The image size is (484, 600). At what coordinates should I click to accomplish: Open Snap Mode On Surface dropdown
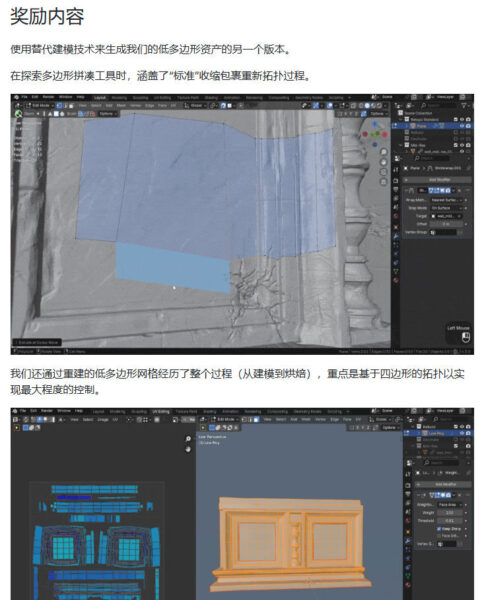(x=447, y=208)
